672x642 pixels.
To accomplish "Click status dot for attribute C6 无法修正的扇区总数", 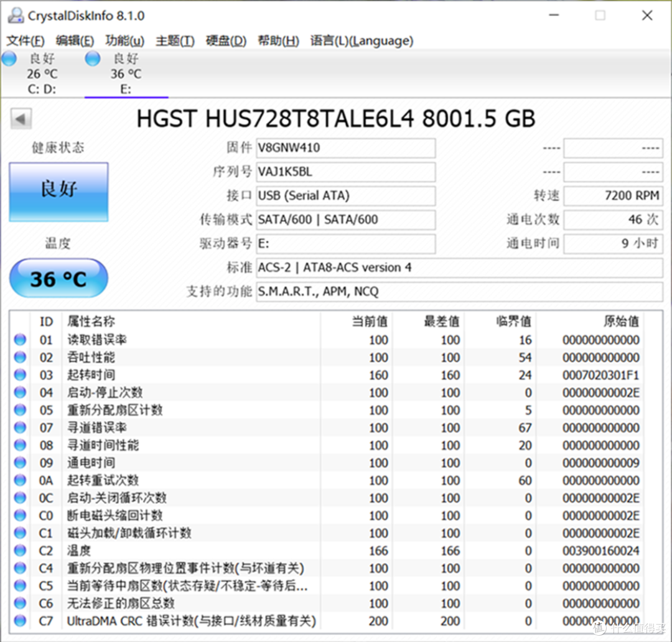I will pyautogui.click(x=20, y=603).
